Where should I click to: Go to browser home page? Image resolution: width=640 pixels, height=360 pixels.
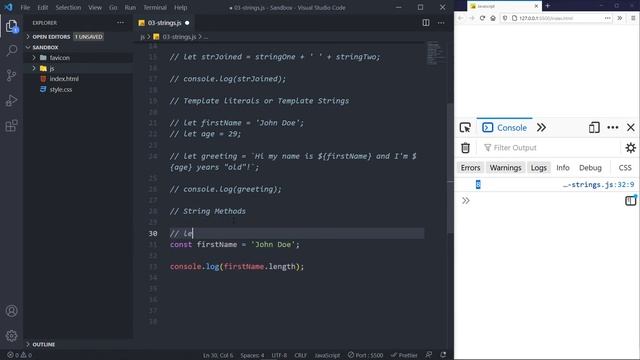pos(493,18)
